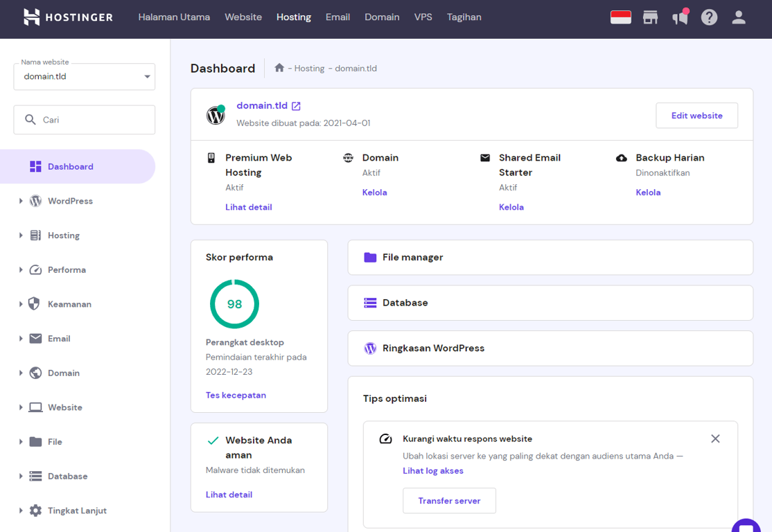772x532 pixels.
Task: Click the WordPress logo beside domain.tld
Action: pos(216,115)
